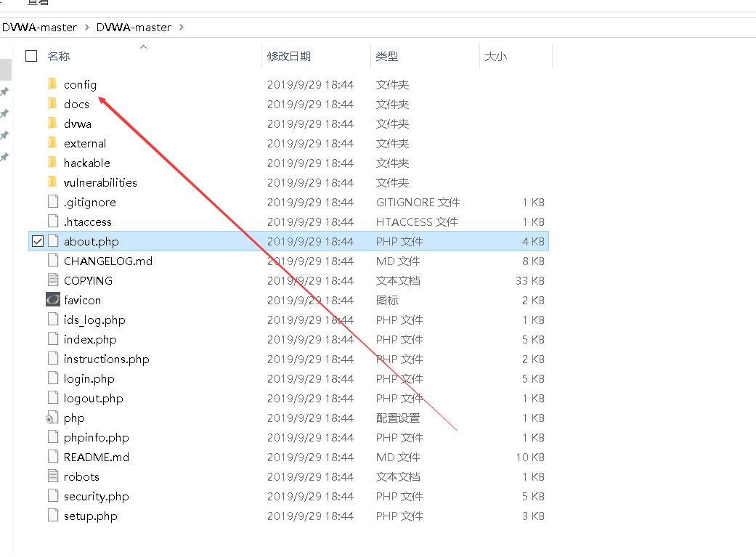Sort files by 大小 column

click(495, 57)
